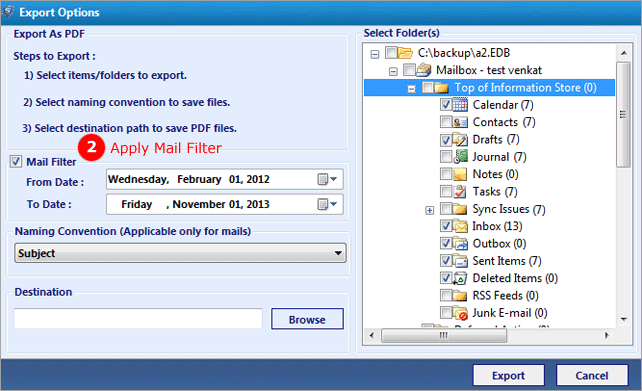642x391 pixels.
Task: Disable the Mail Filter checkbox
Action: (x=16, y=162)
